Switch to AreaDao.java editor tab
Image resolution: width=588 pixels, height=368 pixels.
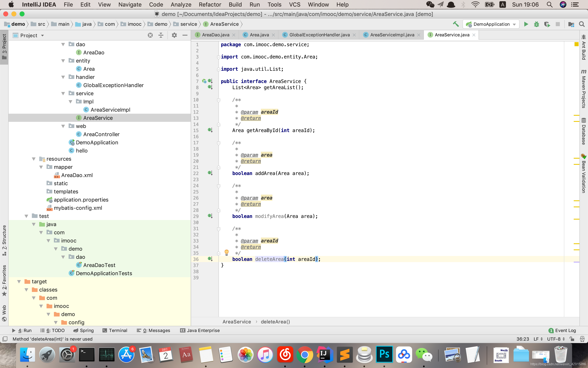(x=216, y=35)
